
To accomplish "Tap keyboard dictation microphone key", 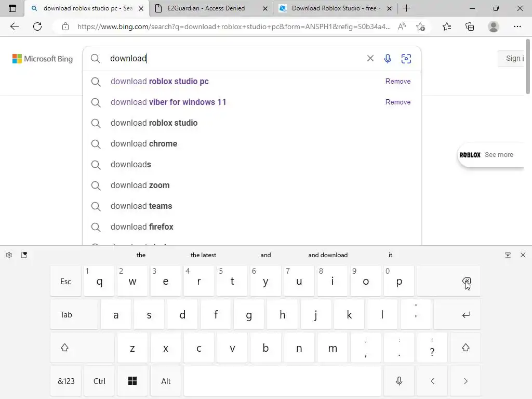I will tap(399, 381).
